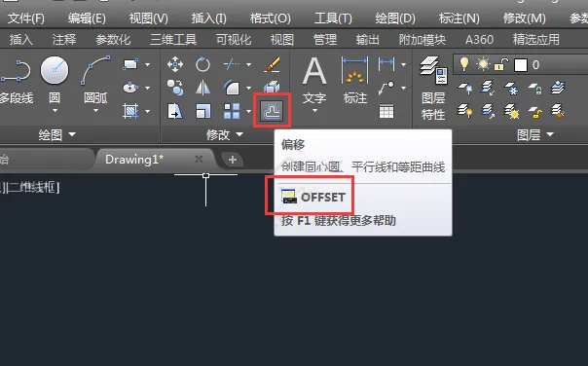The image size is (588, 366).
Task: Insert a Table using the table icon
Action: [x=386, y=111]
